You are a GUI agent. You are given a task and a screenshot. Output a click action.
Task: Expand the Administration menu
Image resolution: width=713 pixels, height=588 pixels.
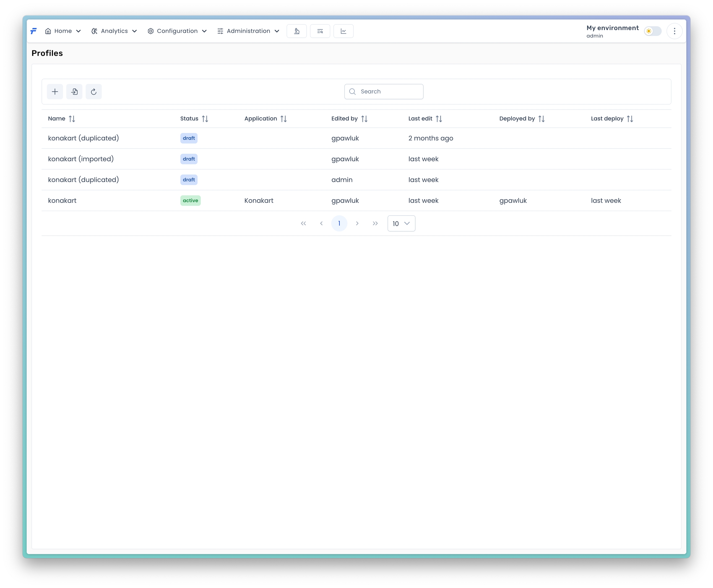248,31
